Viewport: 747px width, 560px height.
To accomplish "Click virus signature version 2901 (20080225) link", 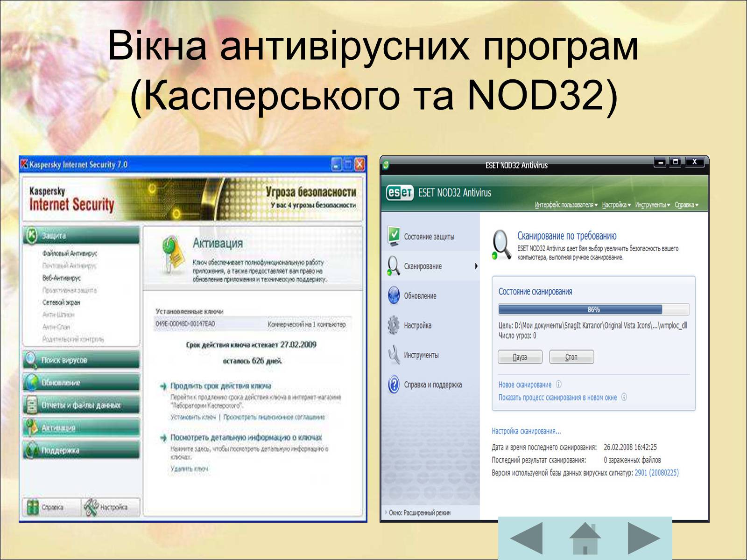I will pyautogui.click(x=656, y=473).
